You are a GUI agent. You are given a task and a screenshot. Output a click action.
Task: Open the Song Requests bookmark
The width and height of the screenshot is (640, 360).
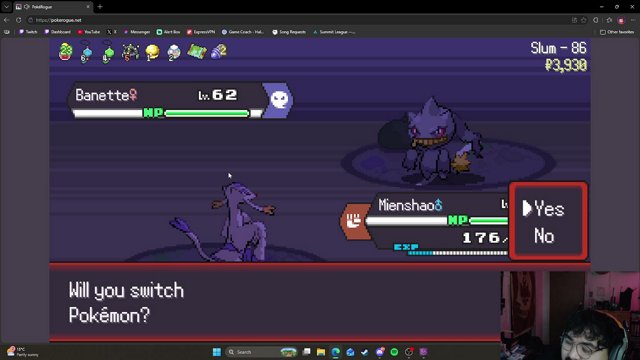click(289, 32)
